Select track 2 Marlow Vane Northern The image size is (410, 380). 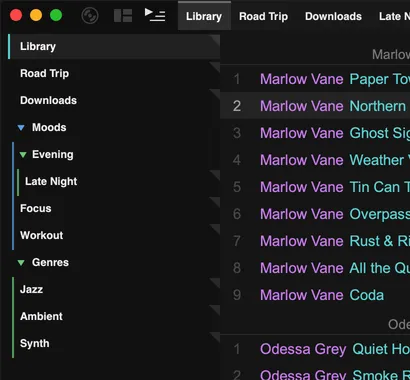[x=315, y=106]
